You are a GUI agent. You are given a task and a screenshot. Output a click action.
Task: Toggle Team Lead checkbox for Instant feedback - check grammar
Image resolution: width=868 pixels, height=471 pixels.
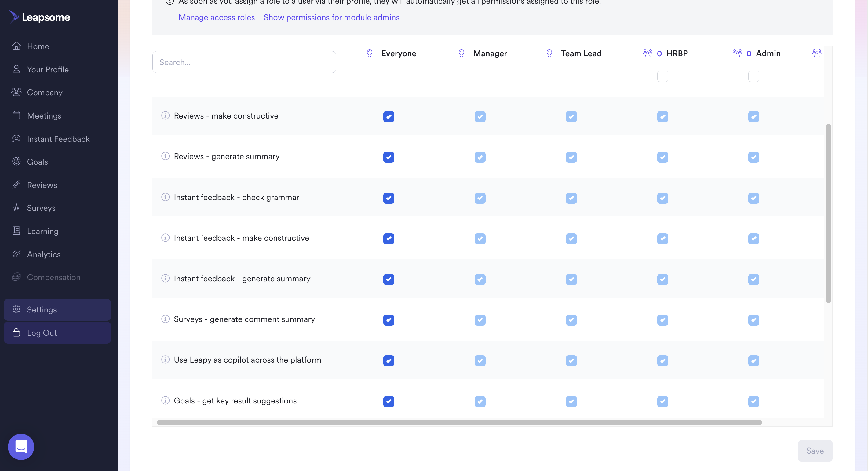[x=571, y=198]
